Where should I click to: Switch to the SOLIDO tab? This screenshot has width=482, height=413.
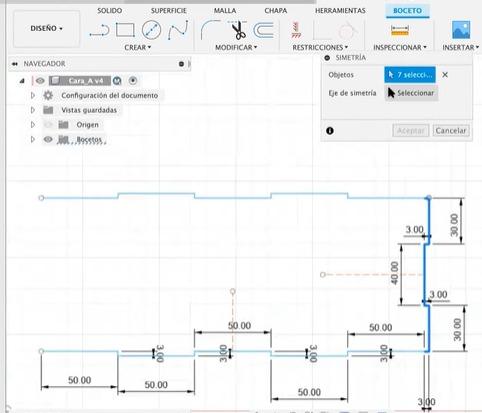(109, 11)
